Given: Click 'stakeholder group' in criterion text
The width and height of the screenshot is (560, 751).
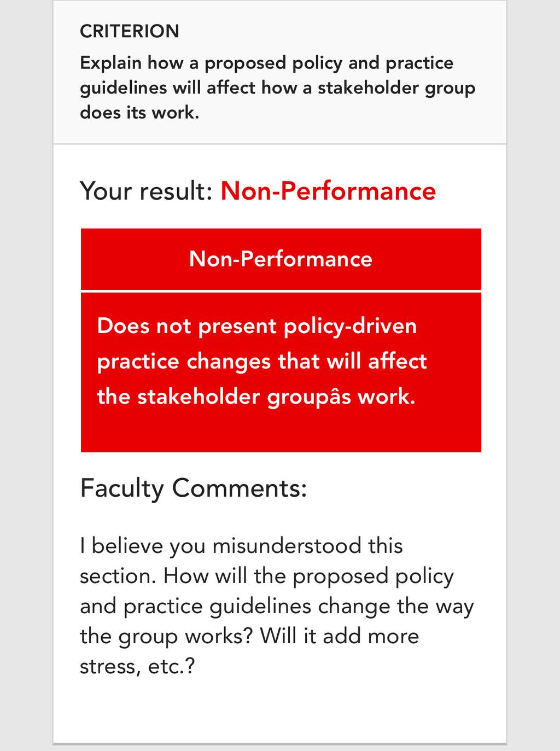Looking at the screenshot, I should click(396, 88).
